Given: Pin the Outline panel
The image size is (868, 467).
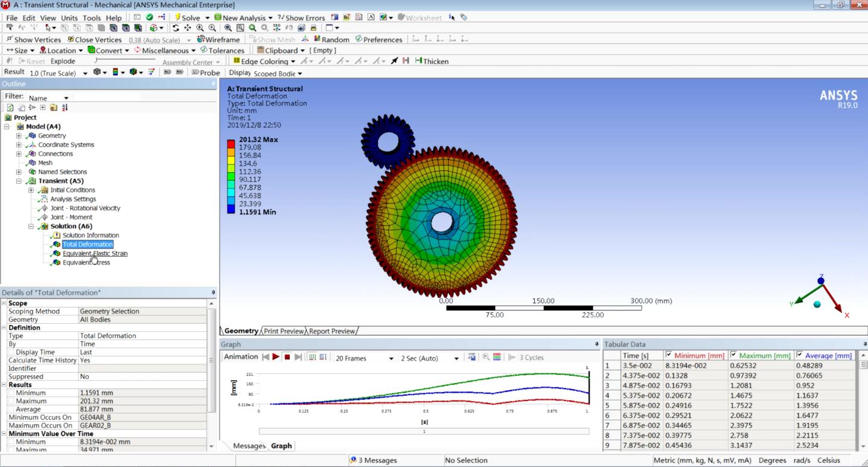Looking at the screenshot, I should coord(214,84).
